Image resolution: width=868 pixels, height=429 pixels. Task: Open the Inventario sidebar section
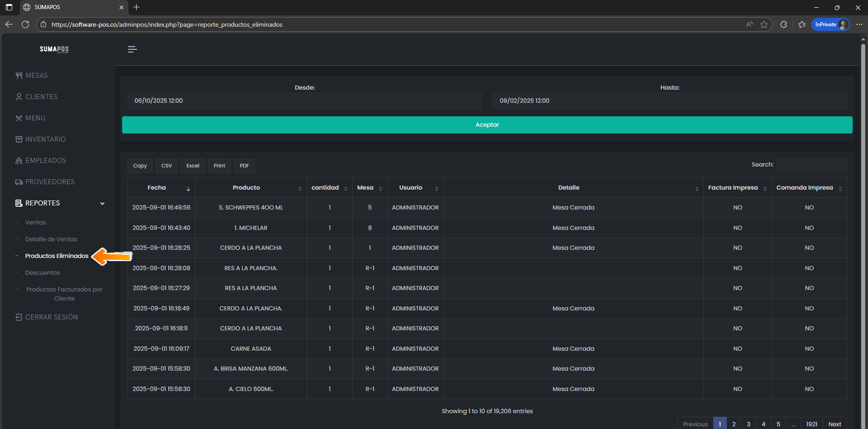click(x=45, y=139)
